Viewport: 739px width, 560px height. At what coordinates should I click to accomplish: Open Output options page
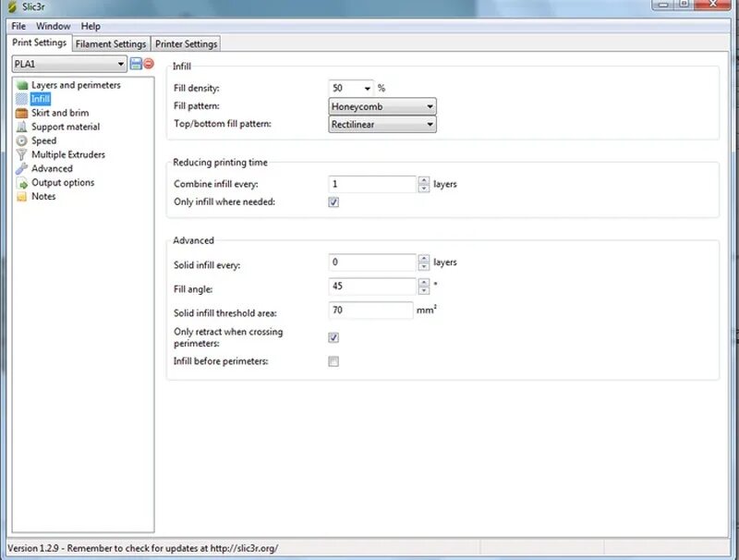pos(63,183)
